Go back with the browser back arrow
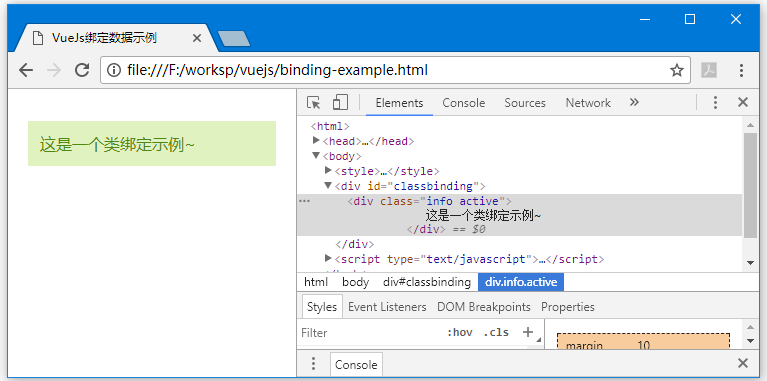This screenshot has width=767, height=381. [26, 70]
